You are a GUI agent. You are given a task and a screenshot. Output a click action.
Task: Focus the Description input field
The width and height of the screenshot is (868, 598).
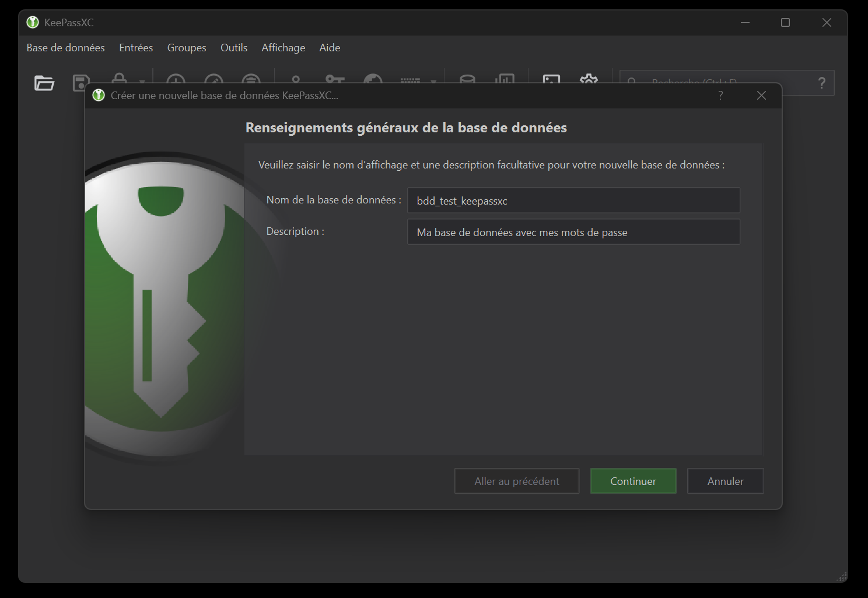[573, 232]
